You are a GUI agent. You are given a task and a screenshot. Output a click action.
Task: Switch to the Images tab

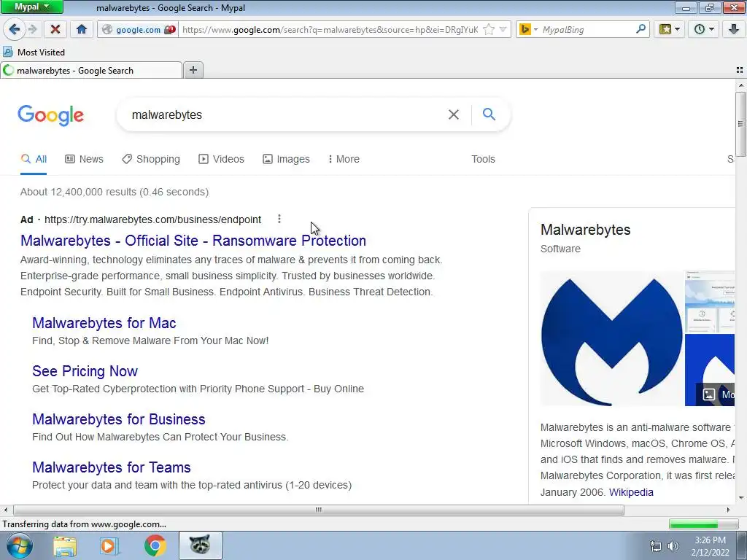286,159
